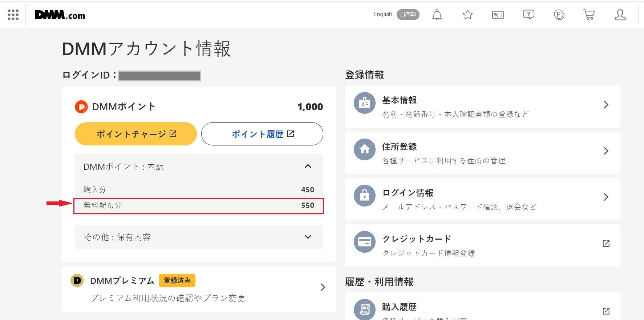Open 基本情報 registration item

[x=482, y=107]
